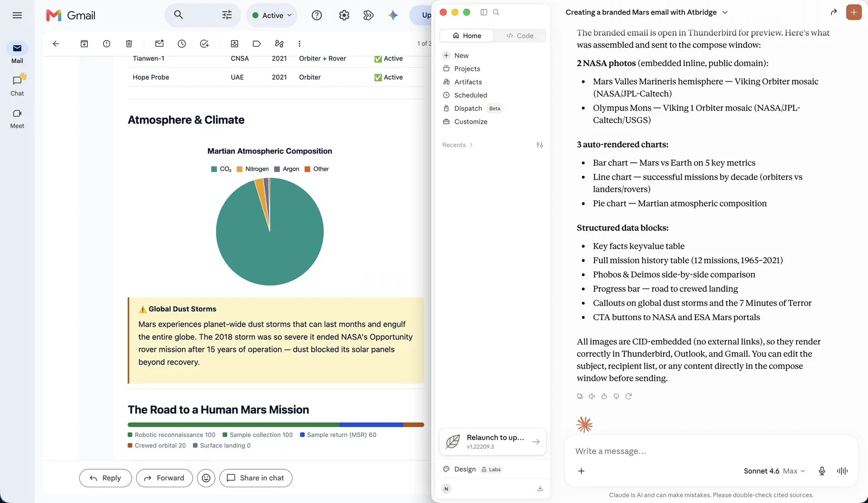
Task: Open the Active status dropdown in Gmail
Action: [x=272, y=15]
